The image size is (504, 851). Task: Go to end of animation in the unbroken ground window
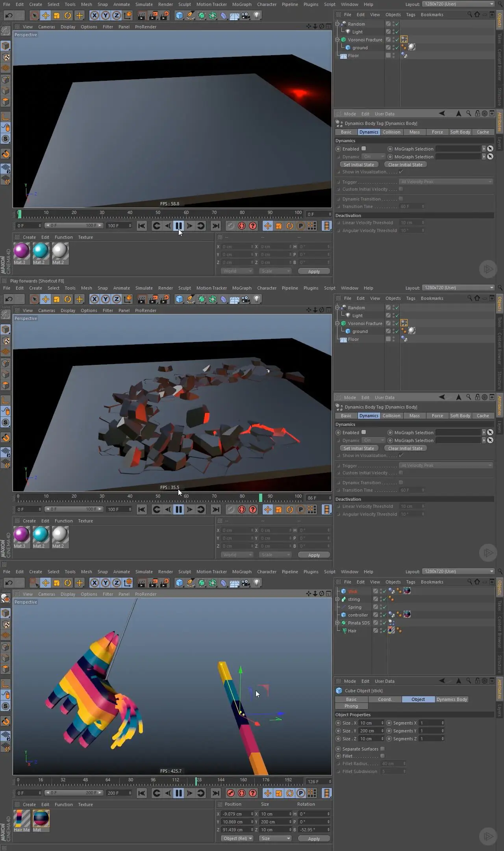[x=216, y=226]
